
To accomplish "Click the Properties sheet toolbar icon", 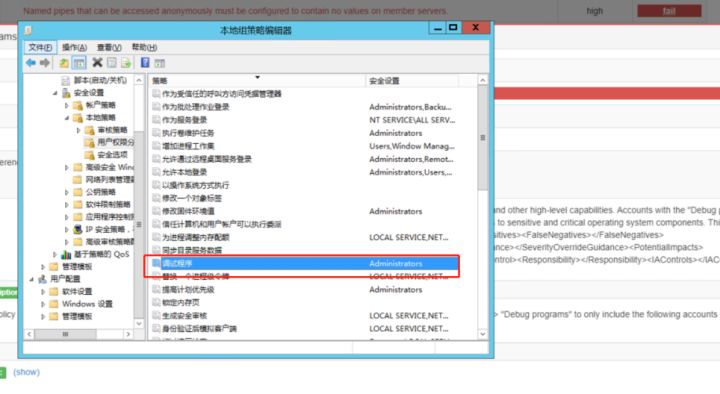I will (112, 63).
